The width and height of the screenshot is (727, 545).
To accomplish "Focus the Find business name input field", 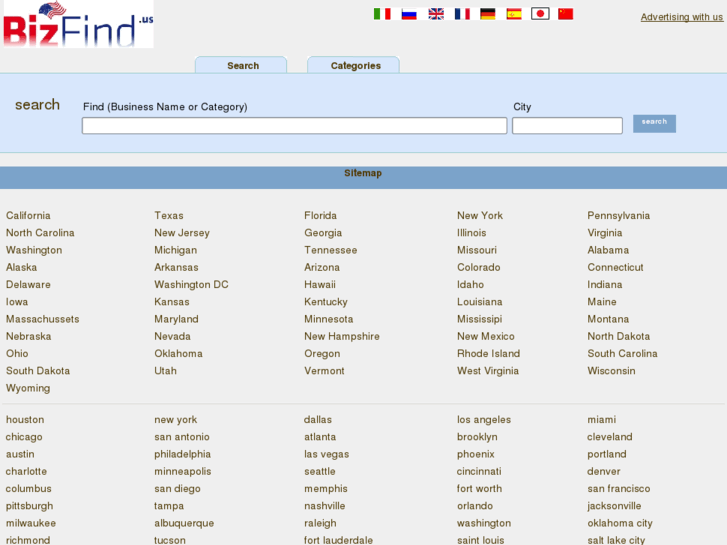I will 294,126.
